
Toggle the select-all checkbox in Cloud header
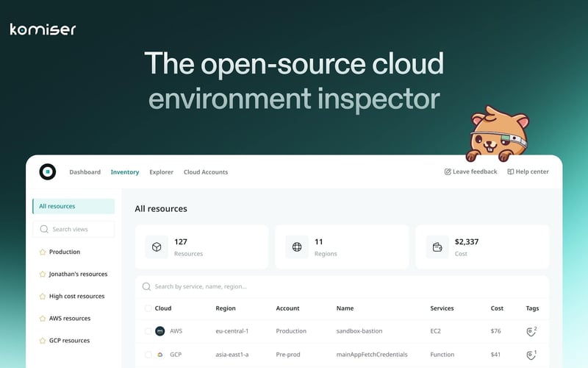[x=148, y=308]
